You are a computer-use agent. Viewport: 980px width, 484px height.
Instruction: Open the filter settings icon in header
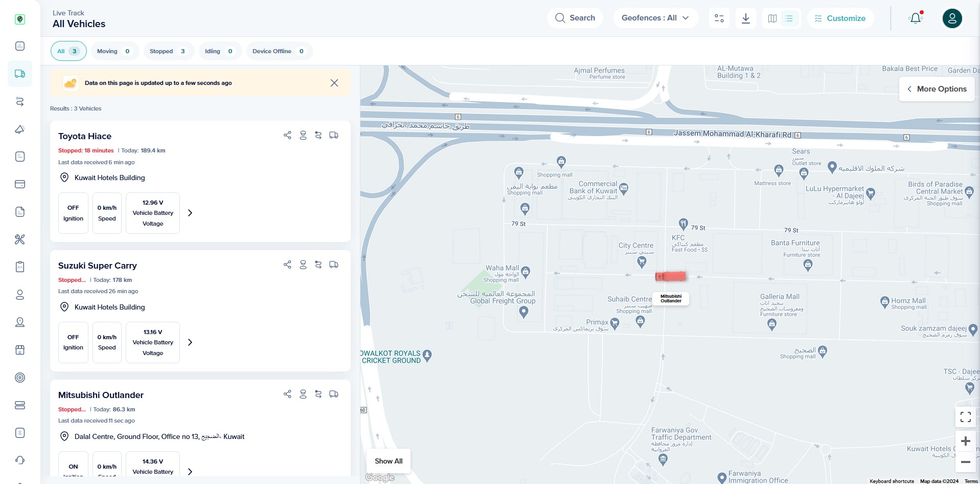(719, 18)
